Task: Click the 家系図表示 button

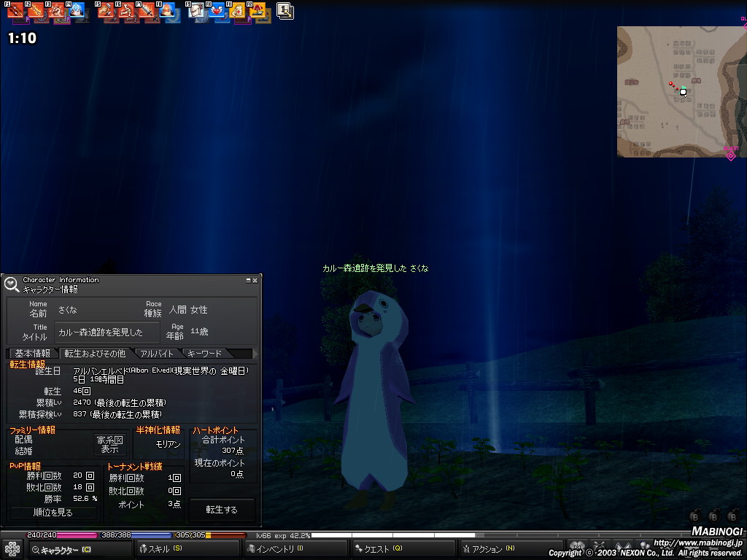Action: point(110,444)
